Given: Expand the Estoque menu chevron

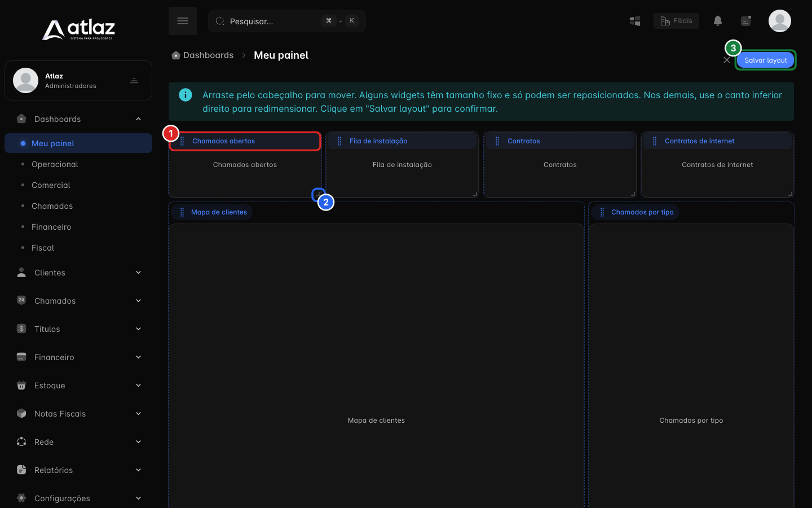Looking at the screenshot, I should click(x=138, y=386).
